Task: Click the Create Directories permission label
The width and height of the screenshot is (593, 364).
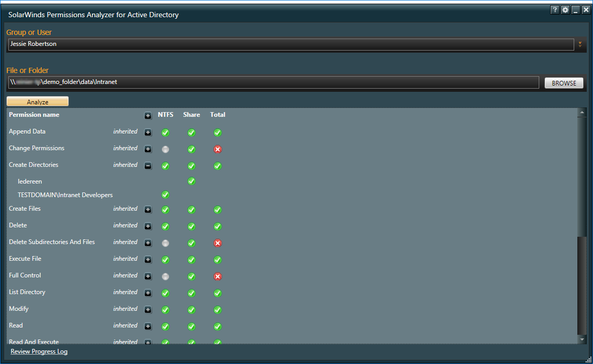Action: (33, 165)
